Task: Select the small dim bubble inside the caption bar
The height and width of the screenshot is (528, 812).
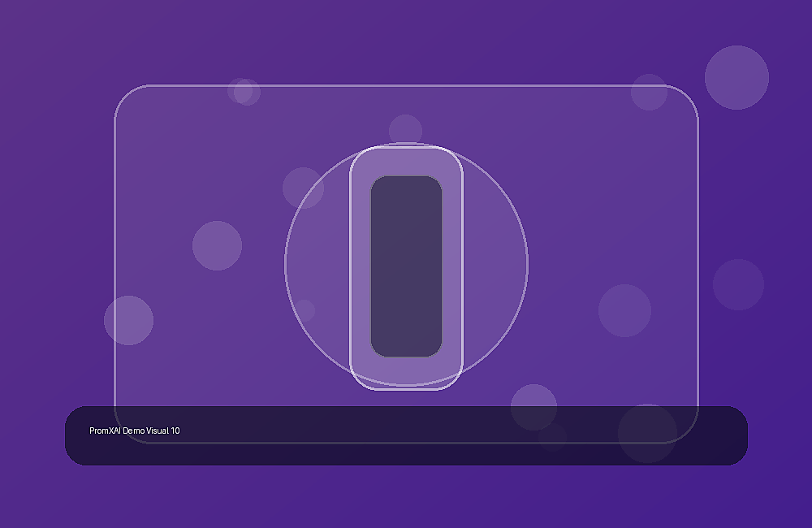Action: 552,437
